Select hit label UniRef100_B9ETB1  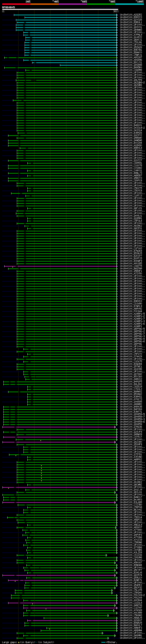[x=131, y=50]
